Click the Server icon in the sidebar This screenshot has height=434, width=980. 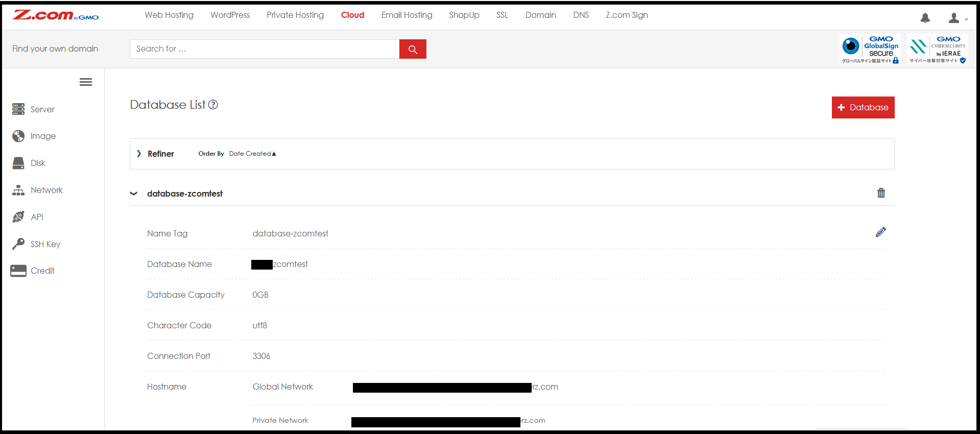point(18,109)
